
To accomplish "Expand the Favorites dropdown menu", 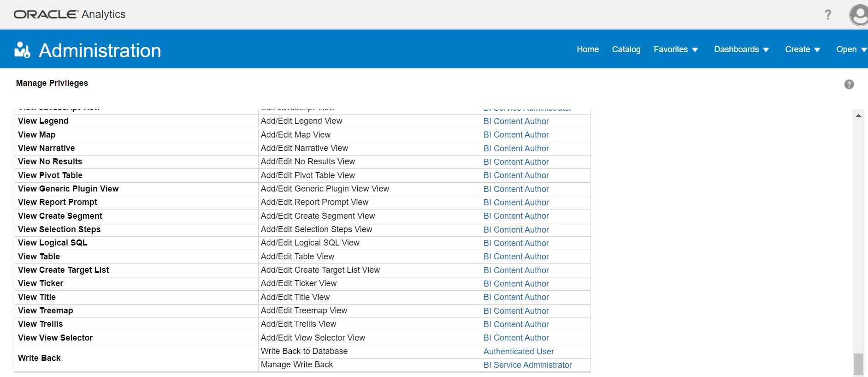I will click(676, 49).
